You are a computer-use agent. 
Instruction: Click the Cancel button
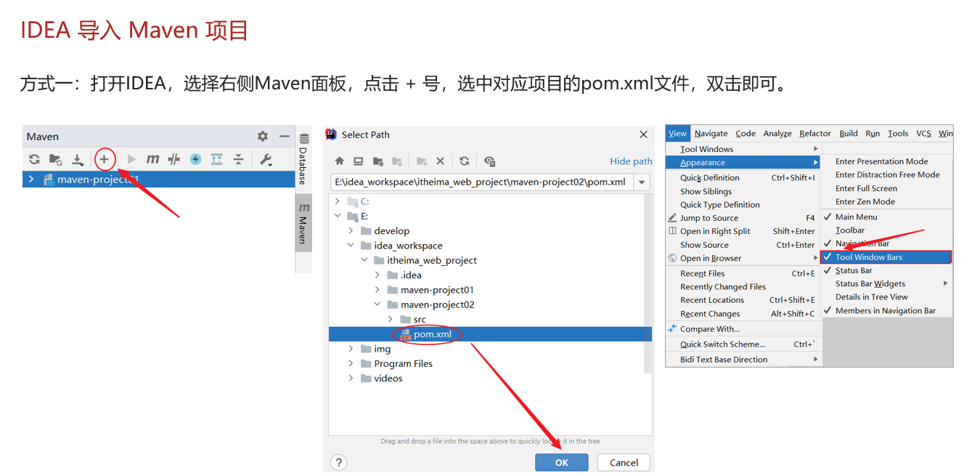click(624, 462)
